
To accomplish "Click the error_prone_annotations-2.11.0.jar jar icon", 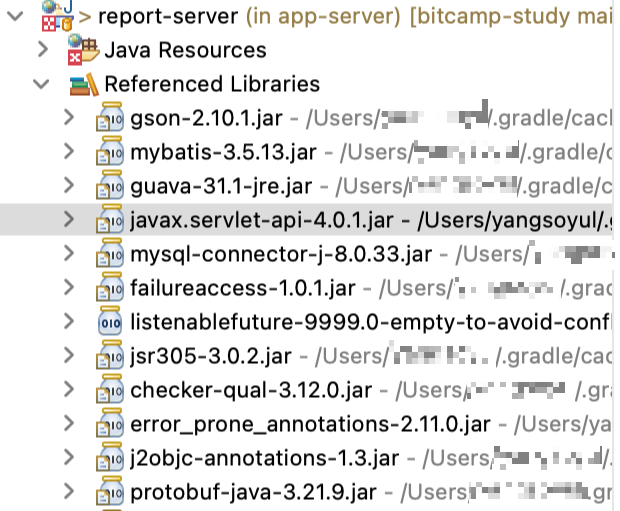I will (x=110, y=423).
